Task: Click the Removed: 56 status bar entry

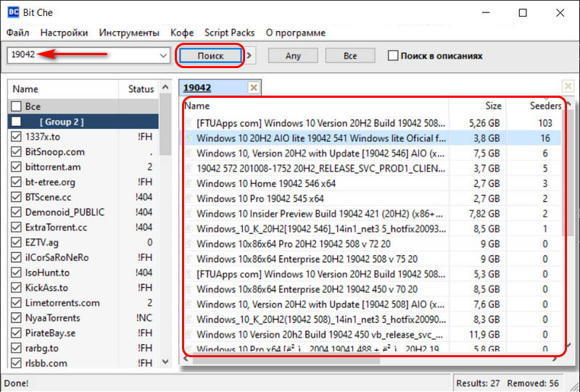Action: 533,383
